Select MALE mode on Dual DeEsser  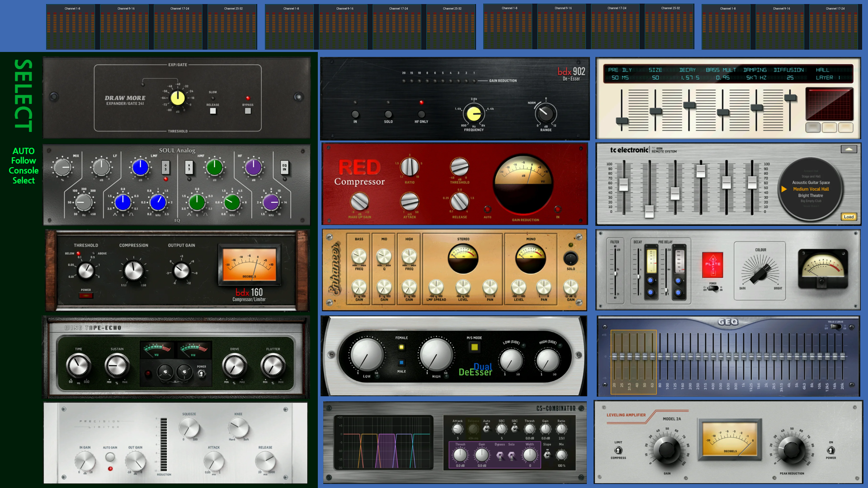(401, 362)
